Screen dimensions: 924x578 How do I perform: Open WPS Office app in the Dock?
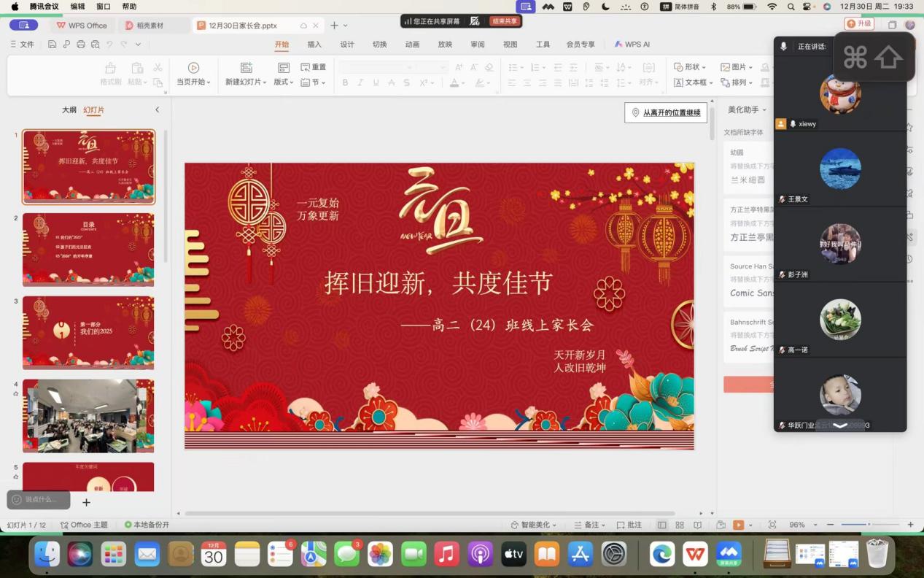point(695,555)
